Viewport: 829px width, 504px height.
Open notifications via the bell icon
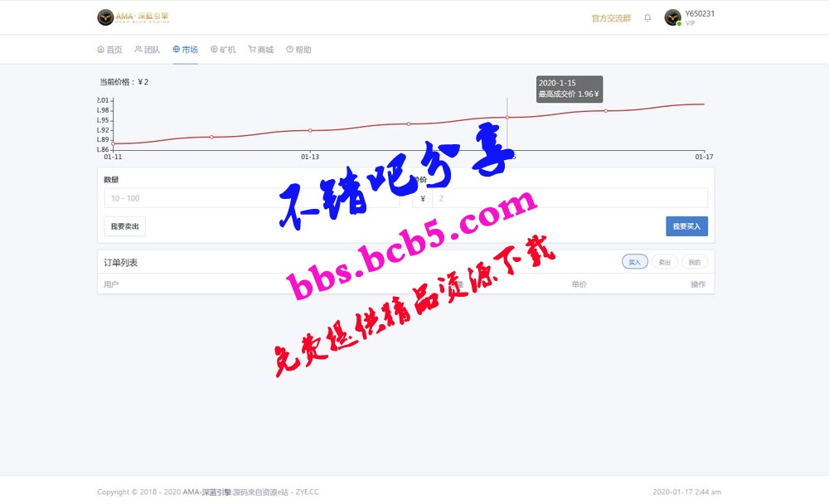tap(647, 17)
